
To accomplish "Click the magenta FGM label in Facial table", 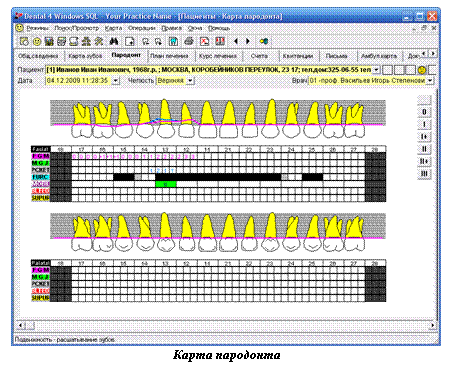I will pyautogui.click(x=40, y=156).
